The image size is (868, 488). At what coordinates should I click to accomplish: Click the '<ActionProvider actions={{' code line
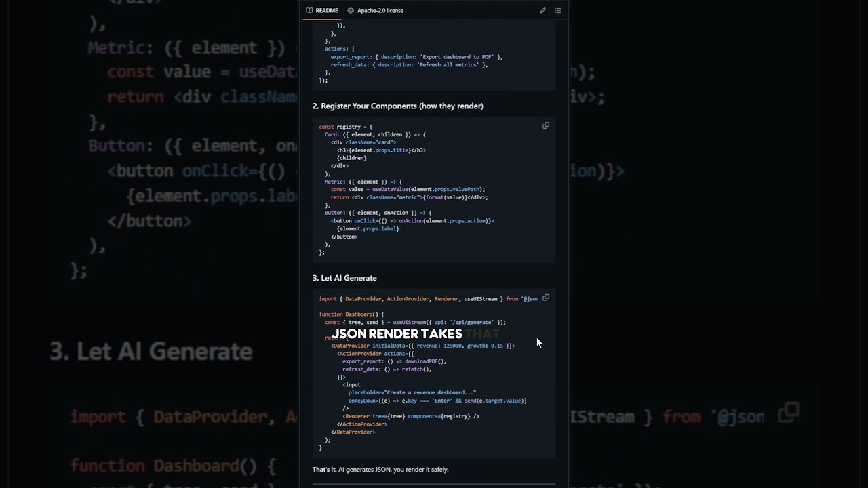[375, 354]
